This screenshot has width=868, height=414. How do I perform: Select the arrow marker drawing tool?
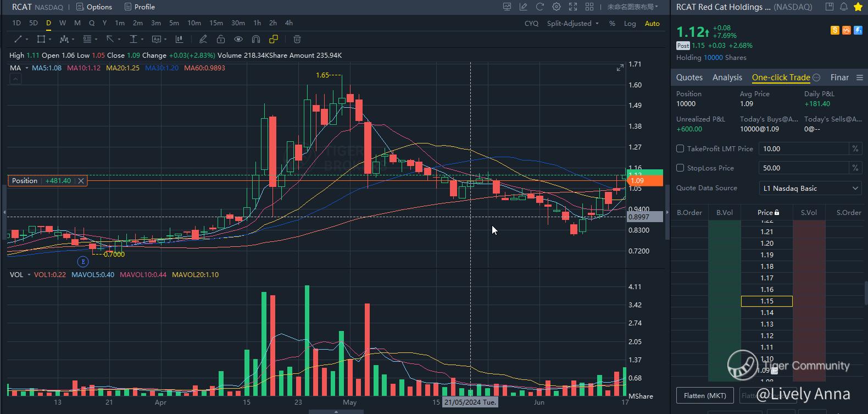point(110,39)
